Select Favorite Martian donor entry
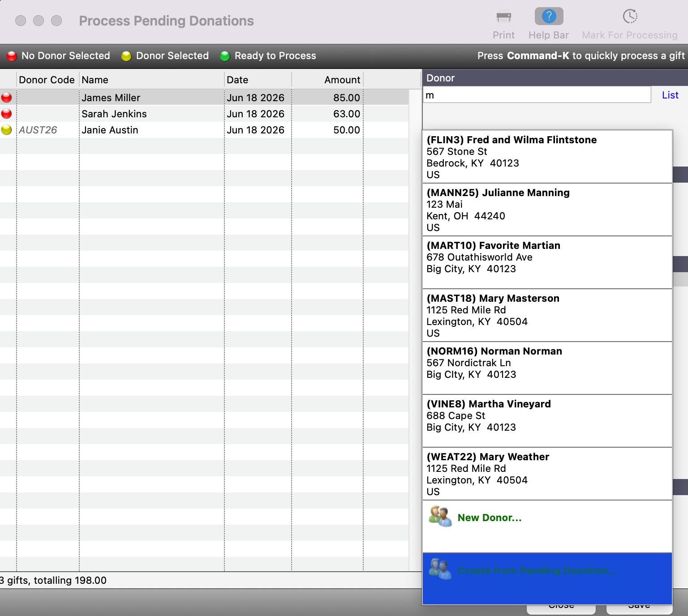This screenshot has width=688, height=616. [x=547, y=262]
